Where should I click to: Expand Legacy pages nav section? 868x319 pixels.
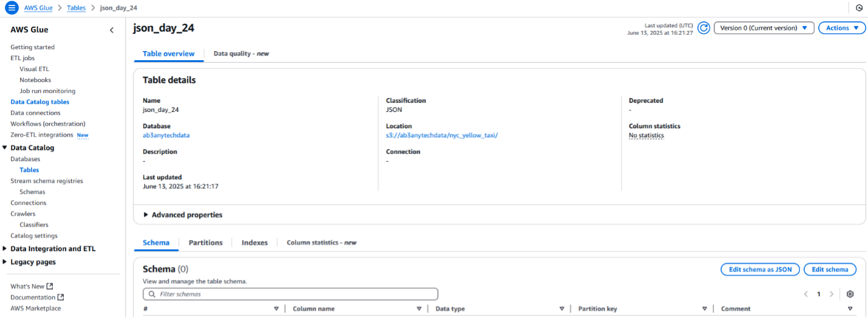(x=5, y=262)
